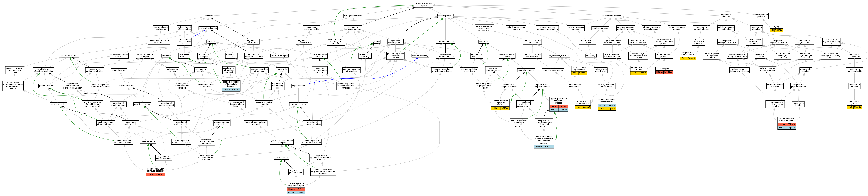
Task: Click 'process utilizing autophagic mechanism' node
Action: tap(547, 28)
